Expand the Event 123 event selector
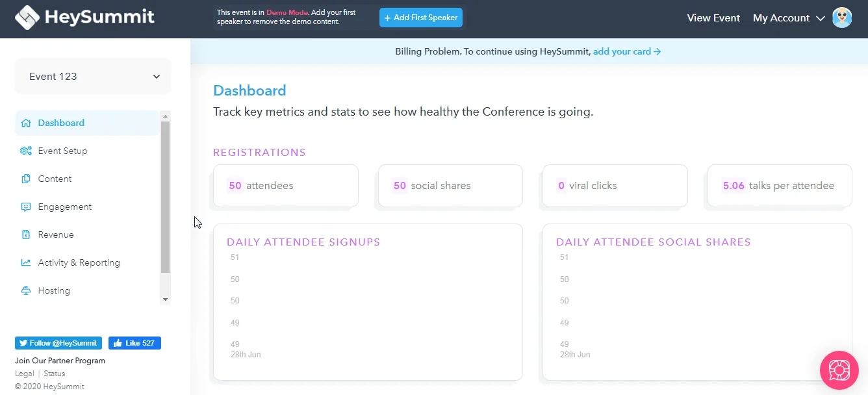This screenshot has height=395, width=868. pos(93,76)
